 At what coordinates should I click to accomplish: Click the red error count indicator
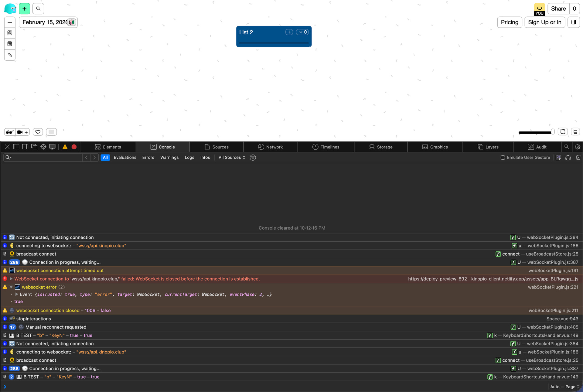coord(74,147)
